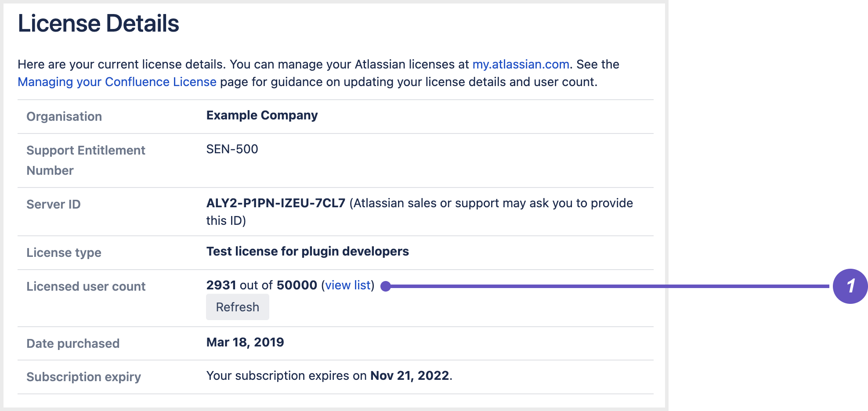Click the Licensed user count label
The image size is (868, 411).
pyautogui.click(x=86, y=286)
